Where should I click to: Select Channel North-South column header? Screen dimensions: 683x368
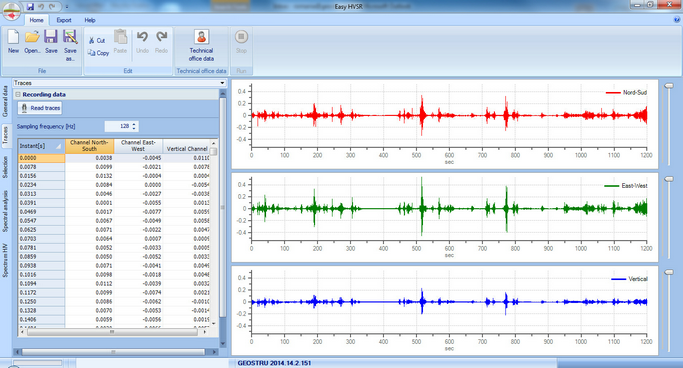point(89,146)
